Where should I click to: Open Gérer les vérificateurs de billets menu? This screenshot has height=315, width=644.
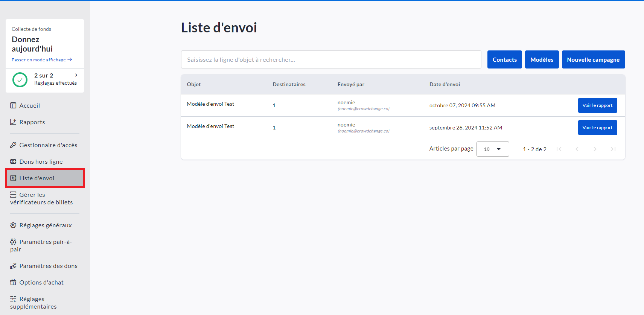tap(41, 198)
